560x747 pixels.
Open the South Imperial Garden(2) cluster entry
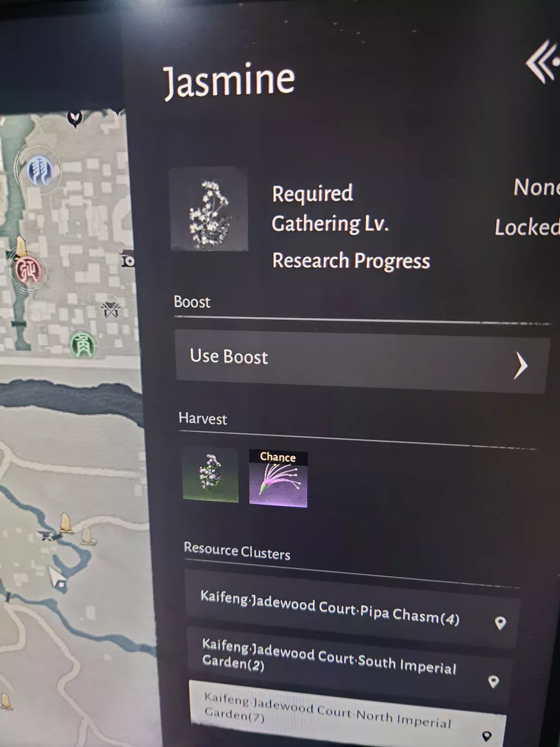pyautogui.click(x=348, y=665)
